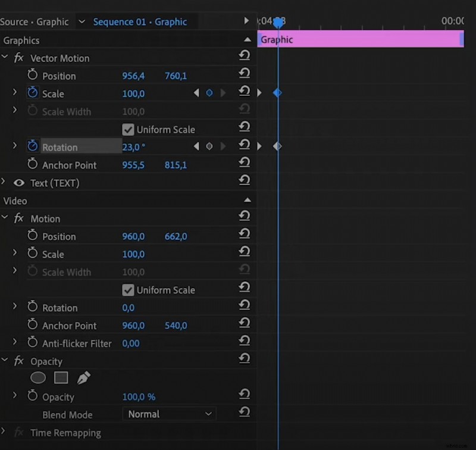Uncheck Uniform Scale under Vector Motion
Viewport: 476px width, 450px height.
[x=128, y=129]
